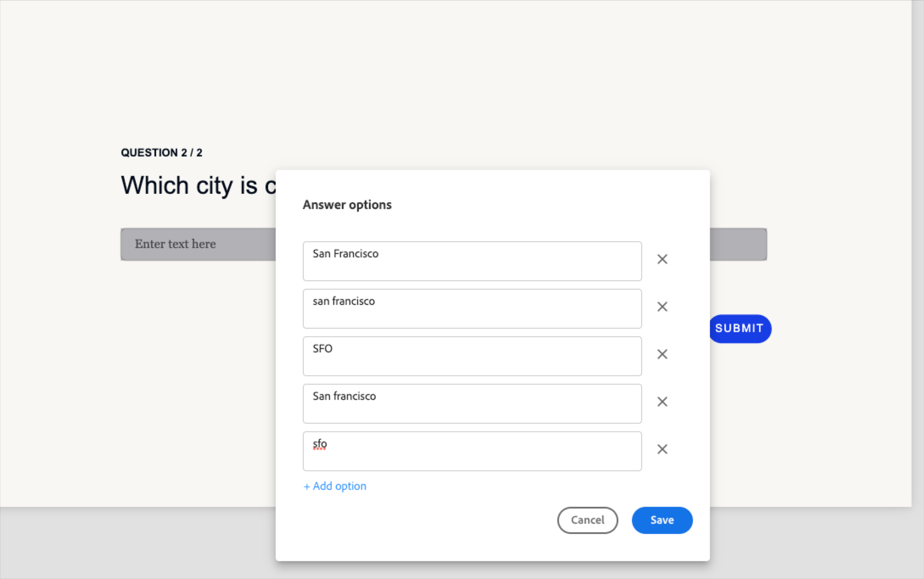
Task: Click the 'Answer options' dialog heading
Action: [347, 205]
